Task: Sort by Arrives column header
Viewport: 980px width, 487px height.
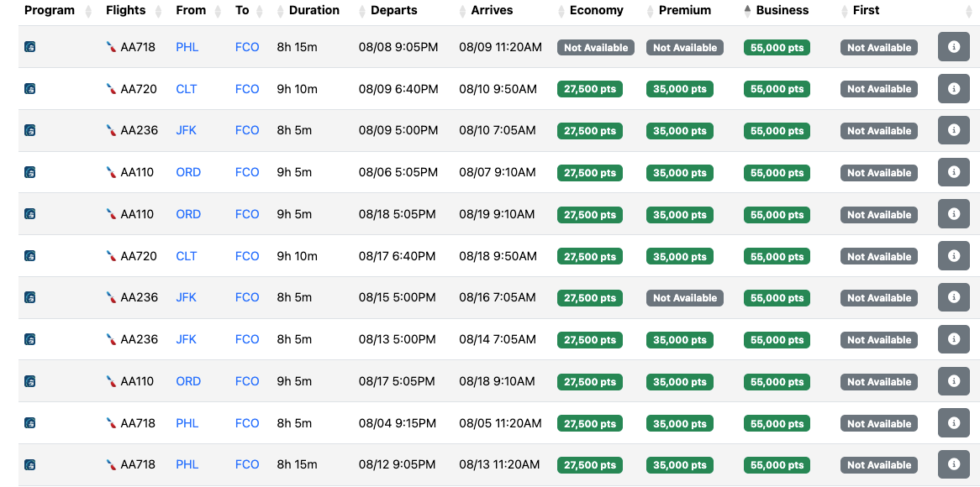Action: (x=492, y=10)
